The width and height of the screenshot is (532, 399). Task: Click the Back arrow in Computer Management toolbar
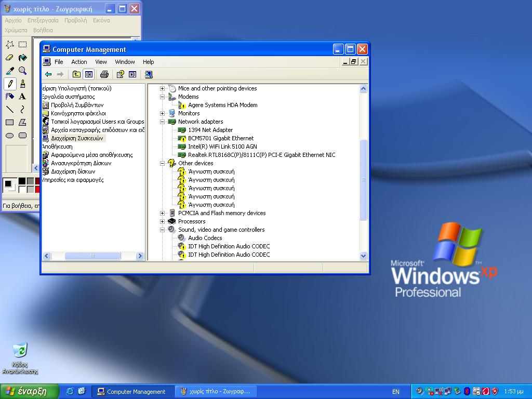pos(48,74)
